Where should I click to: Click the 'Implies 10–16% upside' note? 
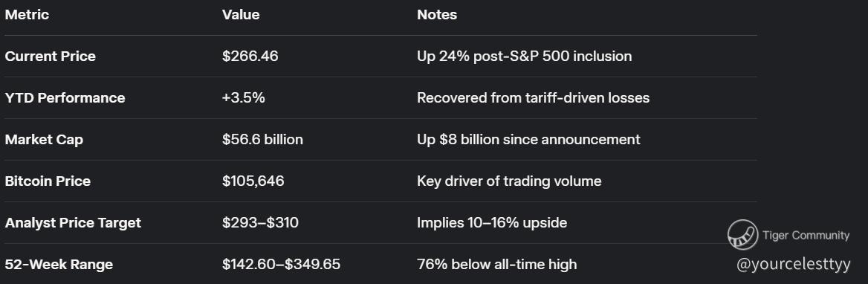coord(491,222)
